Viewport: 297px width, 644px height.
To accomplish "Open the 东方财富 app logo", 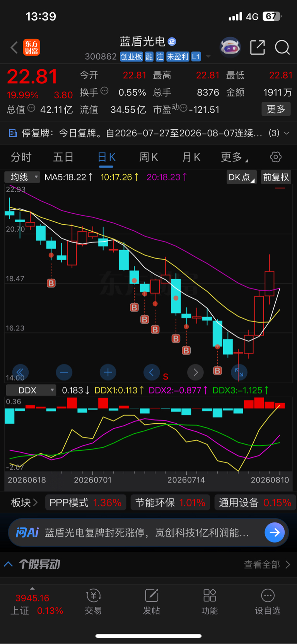I will pyautogui.click(x=31, y=47).
